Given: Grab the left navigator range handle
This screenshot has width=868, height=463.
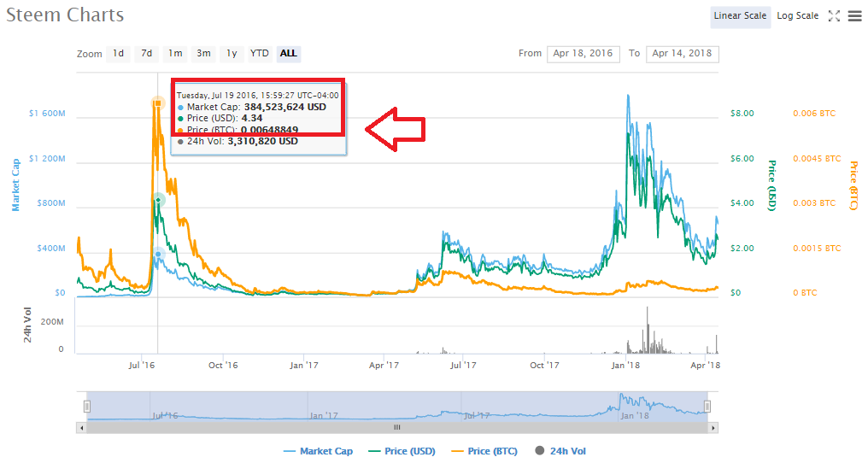Looking at the screenshot, I should [x=87, y=407].
